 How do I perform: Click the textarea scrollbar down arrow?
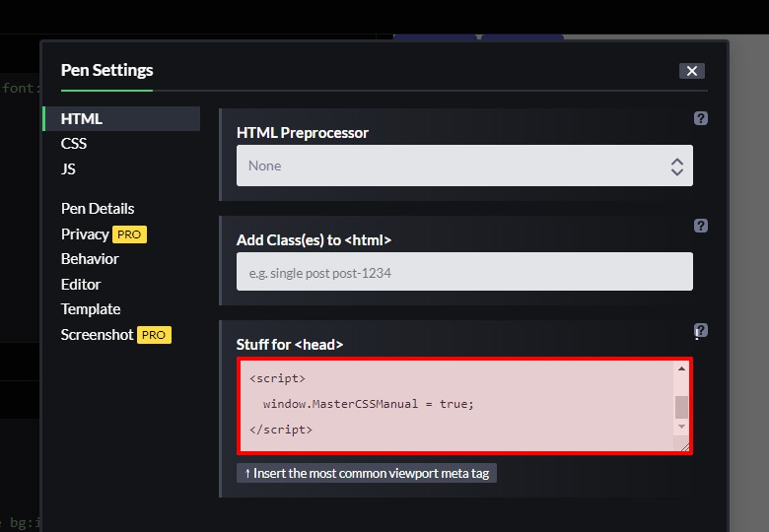pos(681,427)
